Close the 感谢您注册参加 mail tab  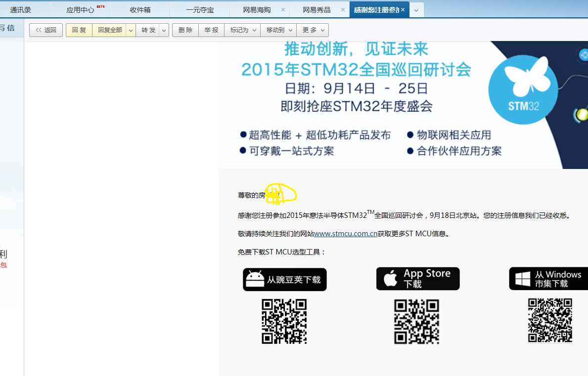coord(403,10)
